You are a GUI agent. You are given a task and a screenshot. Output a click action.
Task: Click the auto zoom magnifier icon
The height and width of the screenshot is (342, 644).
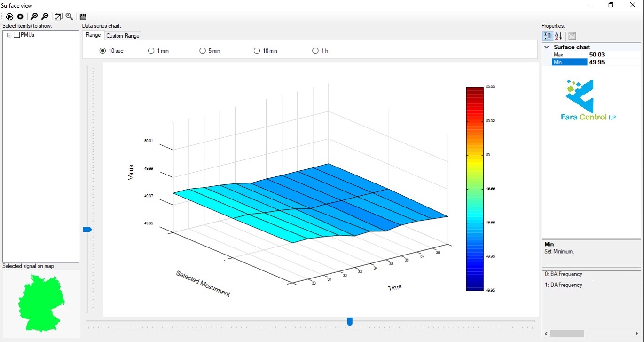[x=69, y=16]
